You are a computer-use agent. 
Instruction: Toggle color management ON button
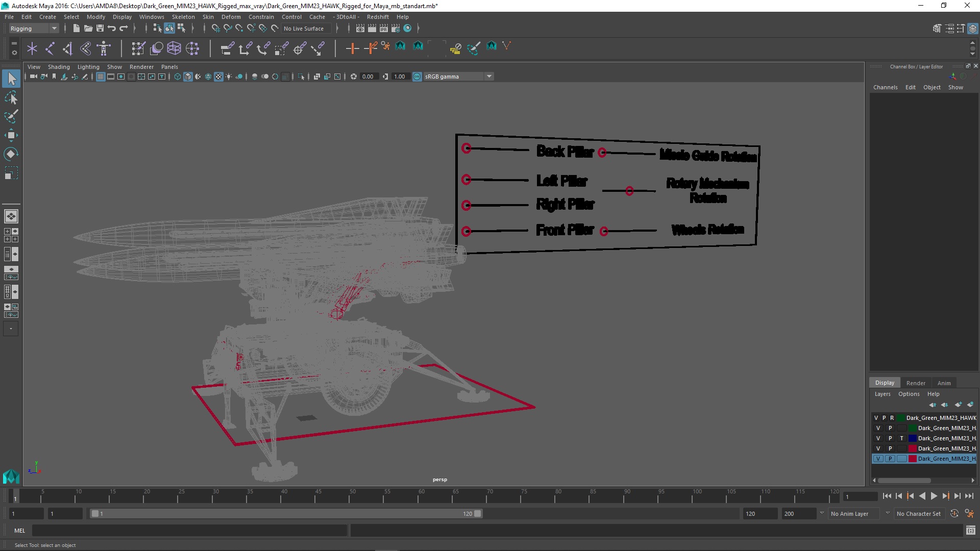click(417, 77)
